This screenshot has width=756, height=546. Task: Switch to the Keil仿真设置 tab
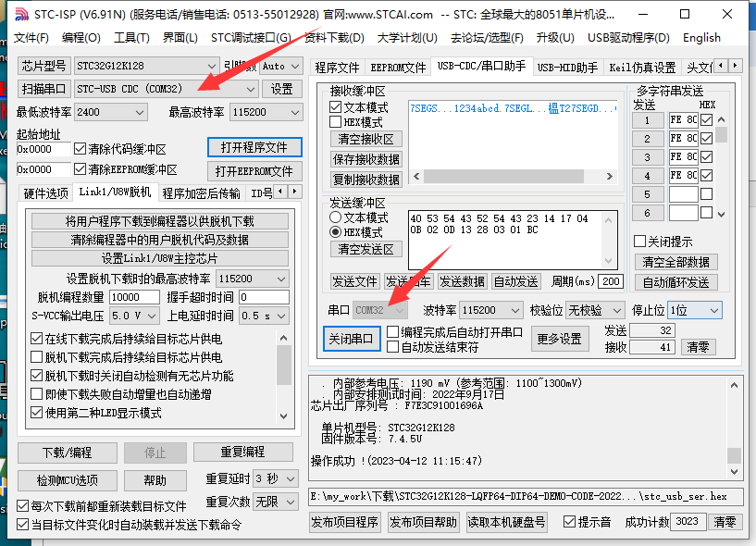point(642,68)
